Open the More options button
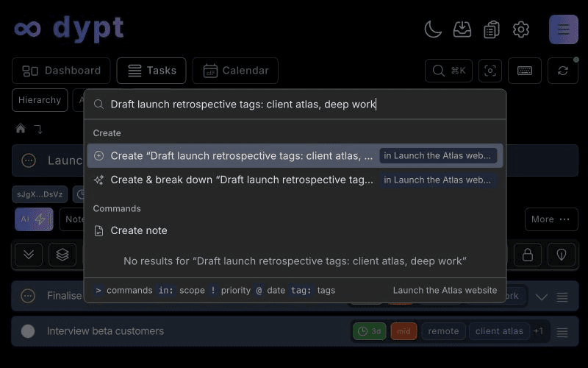The height and width of the screenshot is (368, 588). click(x=551, y=219)
